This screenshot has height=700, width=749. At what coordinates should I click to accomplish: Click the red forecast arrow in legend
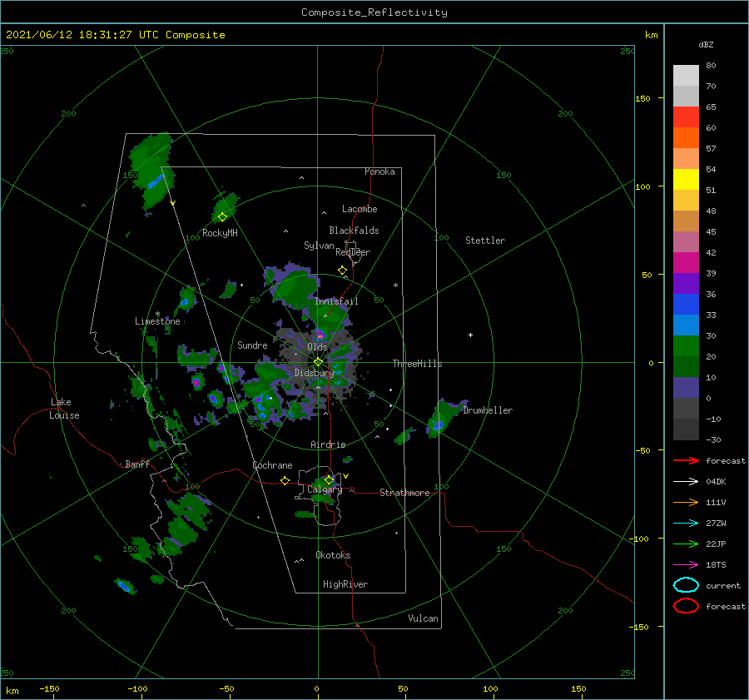pos(686,460)
